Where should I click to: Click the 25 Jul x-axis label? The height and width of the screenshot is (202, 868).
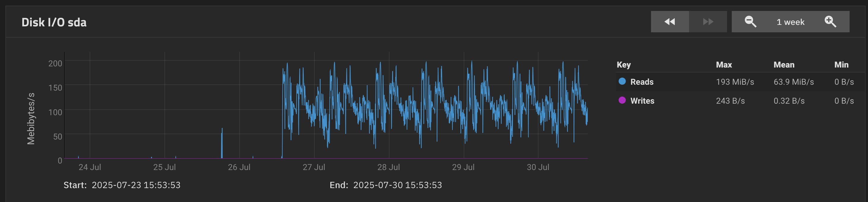point(164,167)
